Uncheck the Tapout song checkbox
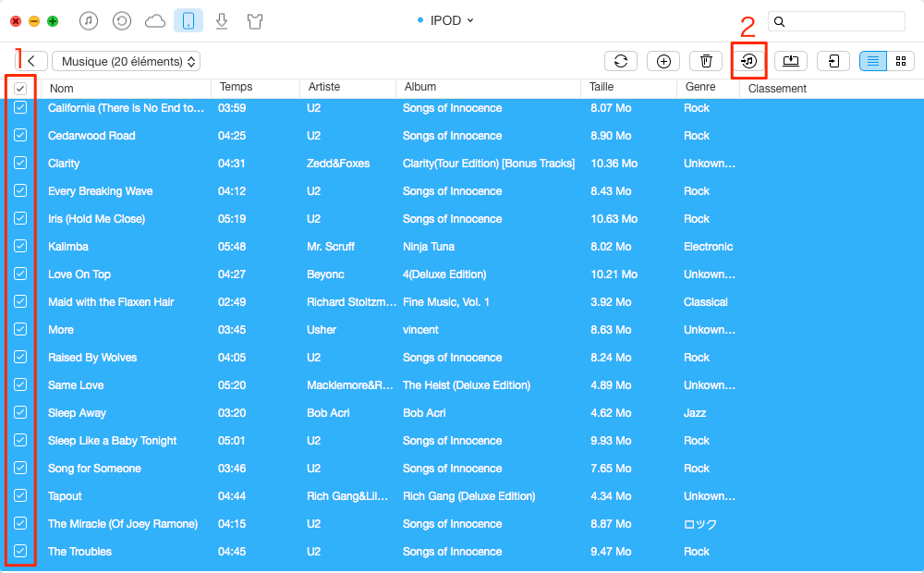Screen dimensions: 924x573 20,495
